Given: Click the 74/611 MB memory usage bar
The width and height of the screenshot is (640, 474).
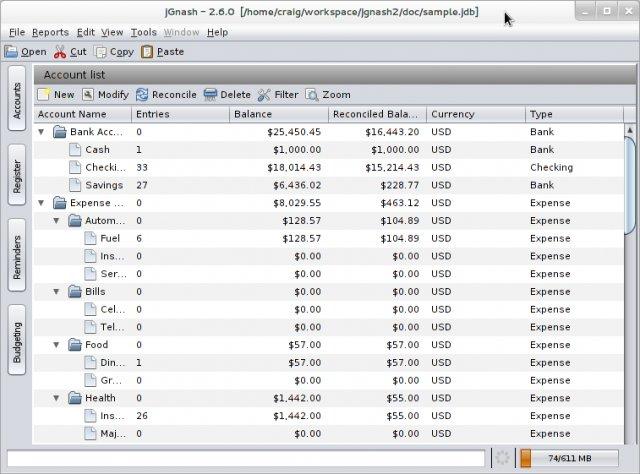Looking at the screenshot, I should pyautogui.click(x=569, y=458).
